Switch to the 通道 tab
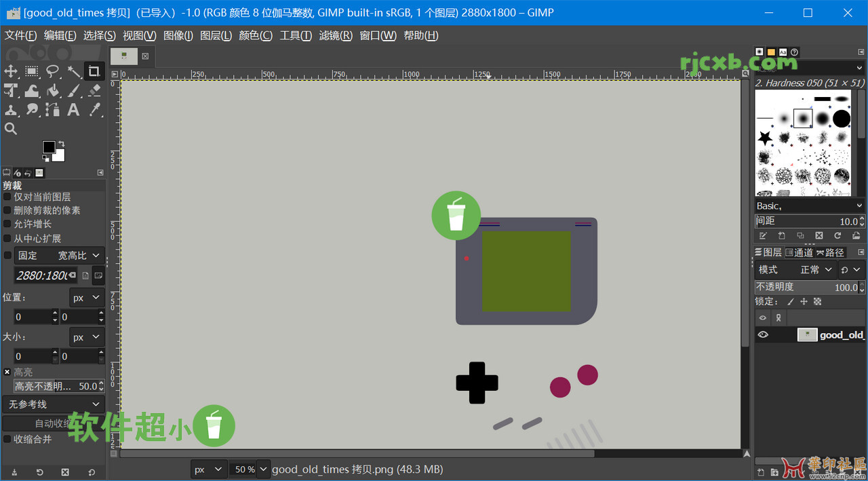 point(800,252)
